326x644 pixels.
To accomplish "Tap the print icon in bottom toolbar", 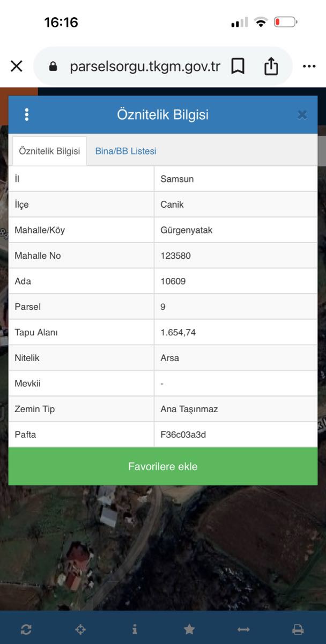I will point(298,630).
